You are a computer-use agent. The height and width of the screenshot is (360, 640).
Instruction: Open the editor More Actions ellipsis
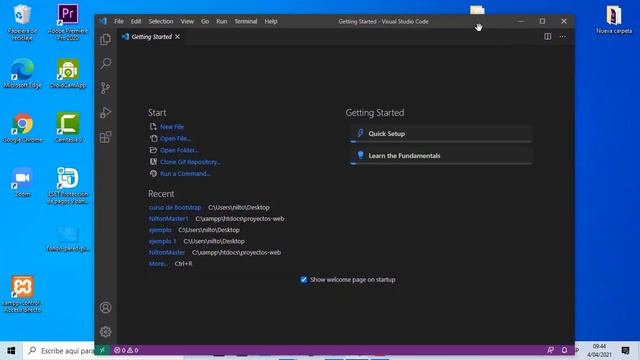[562, 37]
